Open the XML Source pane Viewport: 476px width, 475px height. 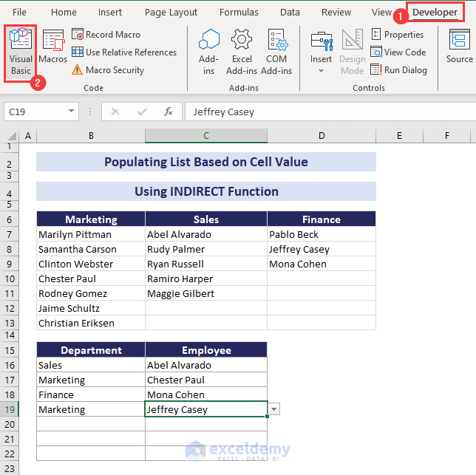click(x=460, y=47)
